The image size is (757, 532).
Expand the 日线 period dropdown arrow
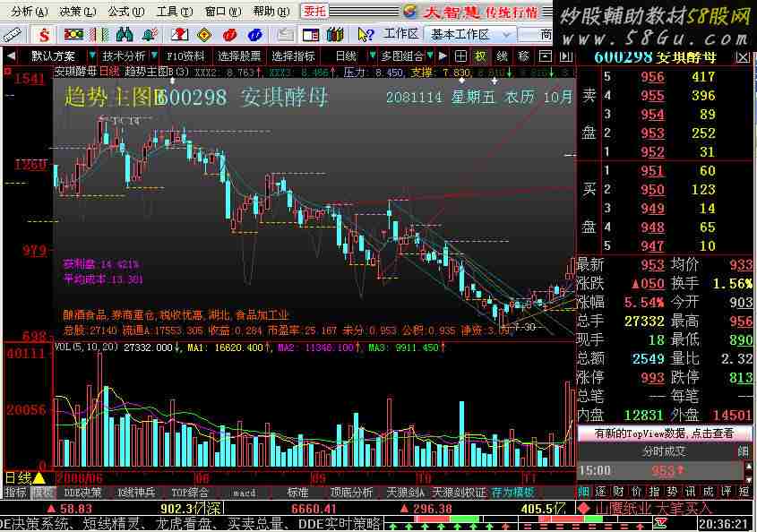click(372, 56)
